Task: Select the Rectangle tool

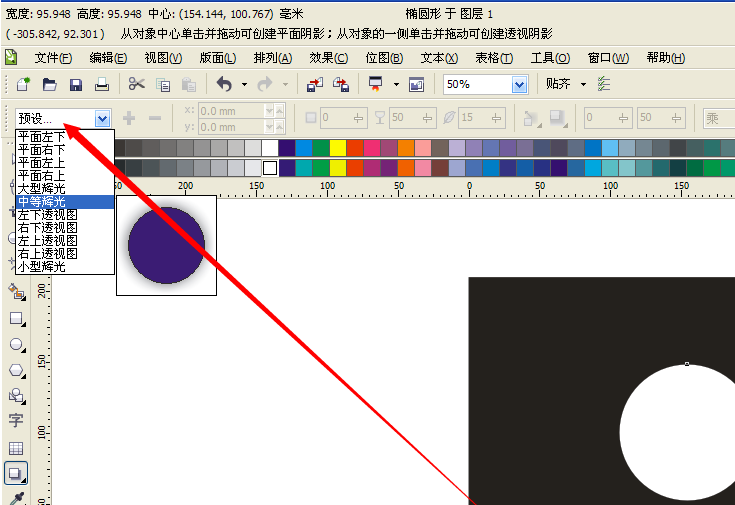Action: pyautogui.click(x=17, y=319)
